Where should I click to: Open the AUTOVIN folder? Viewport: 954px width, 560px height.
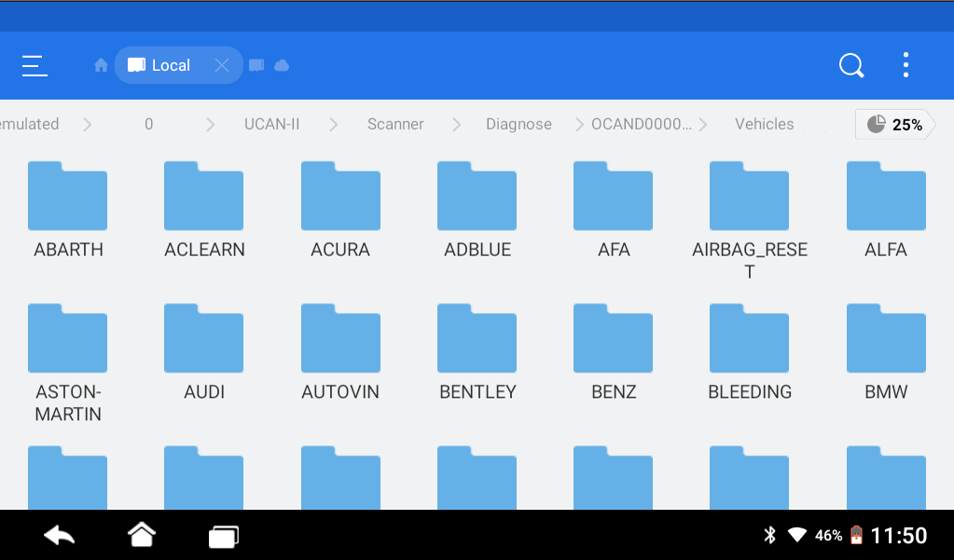(x=340, y=352)
